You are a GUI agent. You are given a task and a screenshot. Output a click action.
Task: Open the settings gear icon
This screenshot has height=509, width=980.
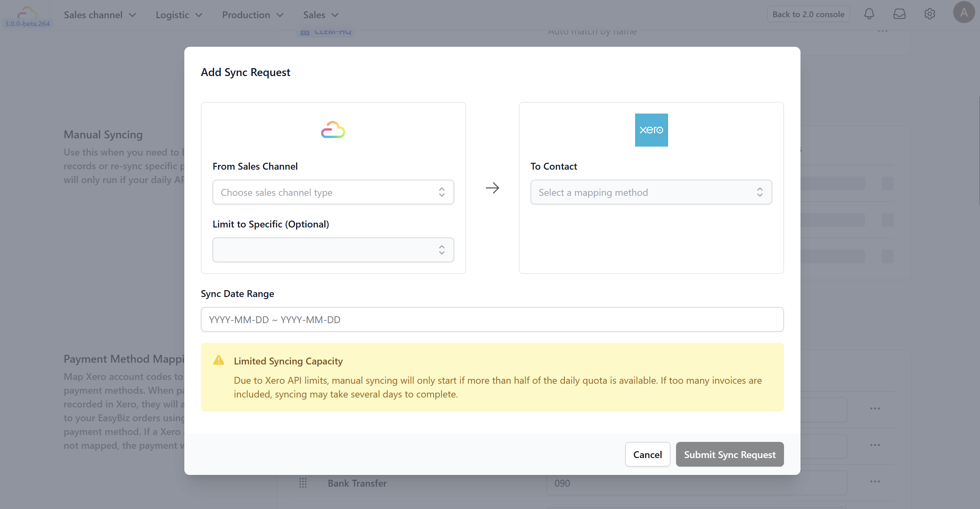point(930,14)
